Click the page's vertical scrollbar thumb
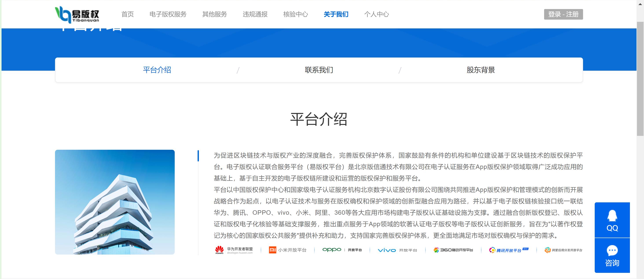The image size is (644, 279). pyautogui.click(x=640, y=79)
